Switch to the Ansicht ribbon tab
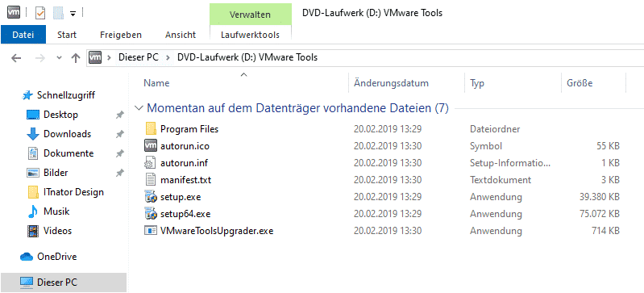Screen dimensions: 644x293 coord(181,35)
